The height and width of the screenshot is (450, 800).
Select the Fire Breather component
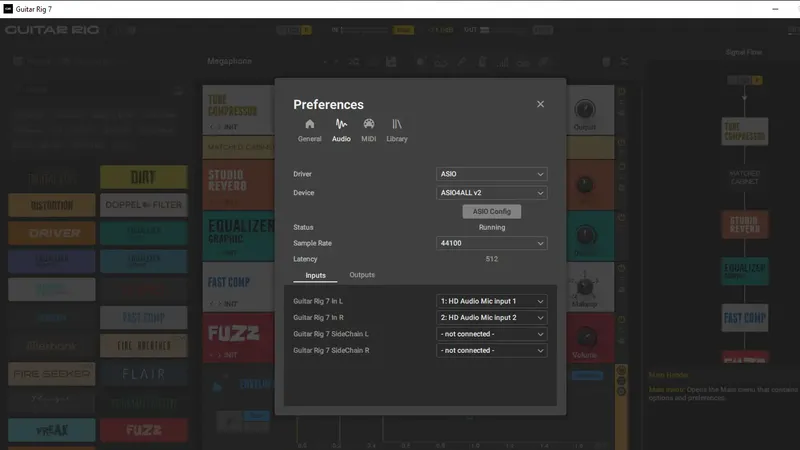point(144,346)
